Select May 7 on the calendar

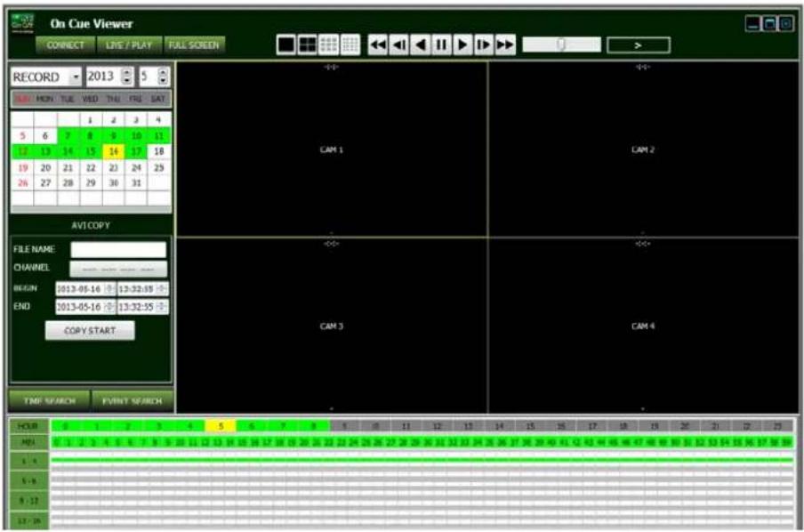[x=68, y=136]
